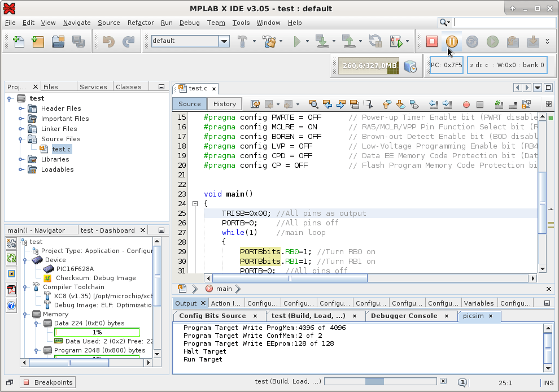Open the Run Project dropdown arrow

[307, 41]
